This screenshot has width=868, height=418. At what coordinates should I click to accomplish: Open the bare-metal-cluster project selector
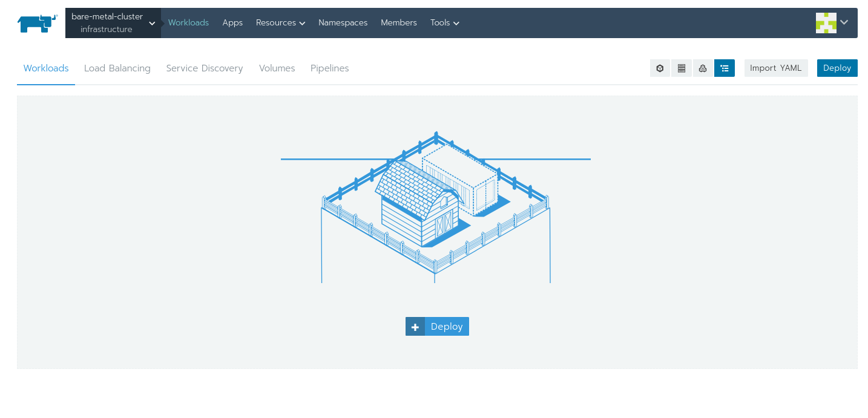point(113,23)
